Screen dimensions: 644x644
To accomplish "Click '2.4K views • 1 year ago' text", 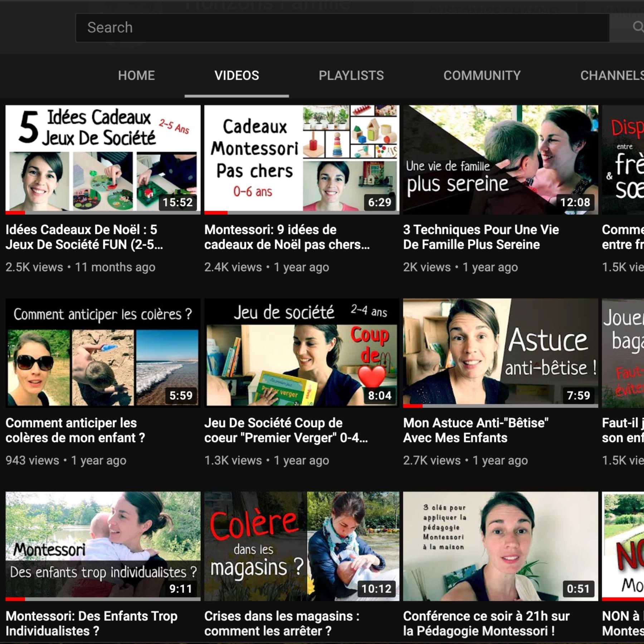I will (267, 267).
